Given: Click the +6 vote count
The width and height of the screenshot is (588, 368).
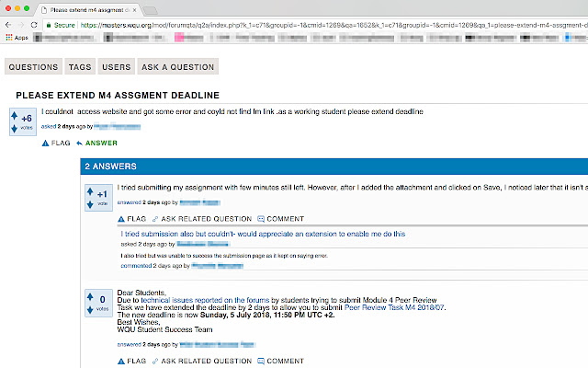Looking at the screenshot, I should coord(27,119).
